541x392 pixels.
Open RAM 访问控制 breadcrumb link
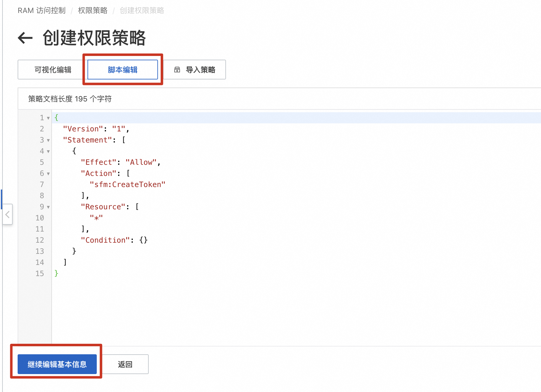point(42,11)
